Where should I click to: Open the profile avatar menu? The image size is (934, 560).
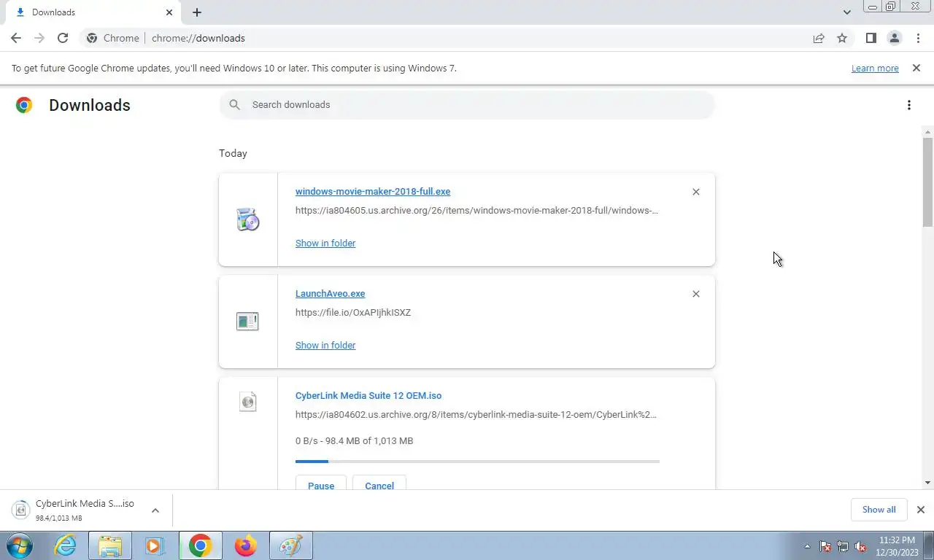click(x=894, y=38)
